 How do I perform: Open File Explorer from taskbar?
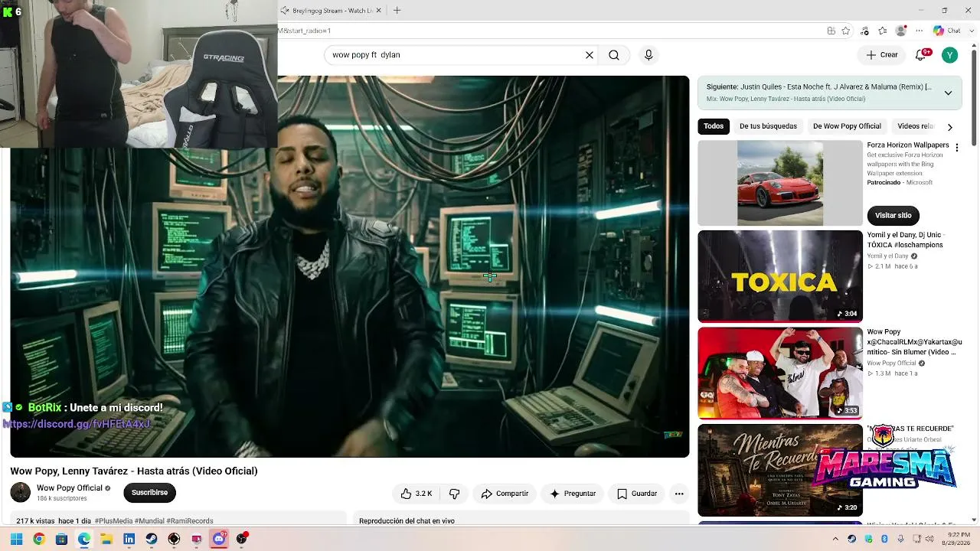[106, 539]
